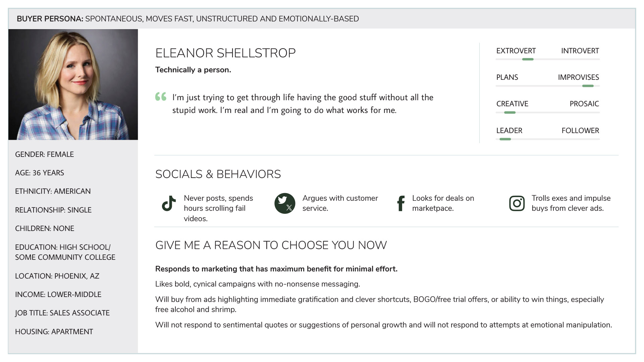Select the 'Technically a person.' tagline
Screen dimensions: 644x362
pyautogui.click(x=193, y=70)
